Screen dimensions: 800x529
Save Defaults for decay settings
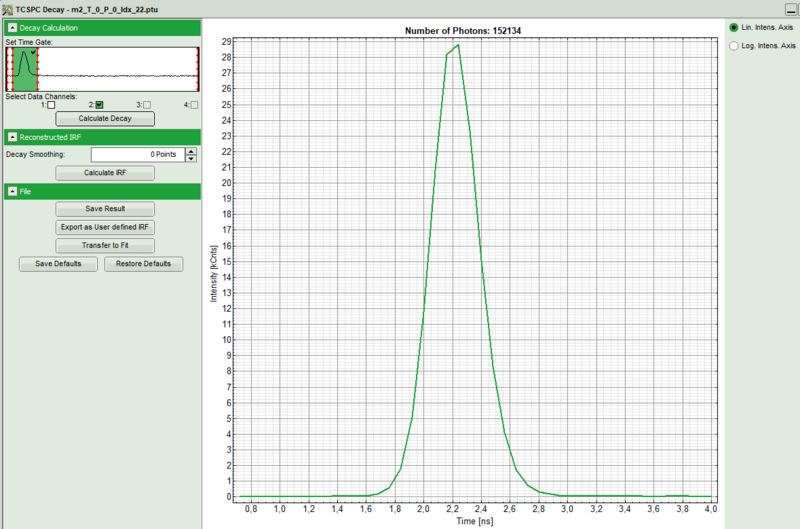pyautogui.click(x=59, y=264)
